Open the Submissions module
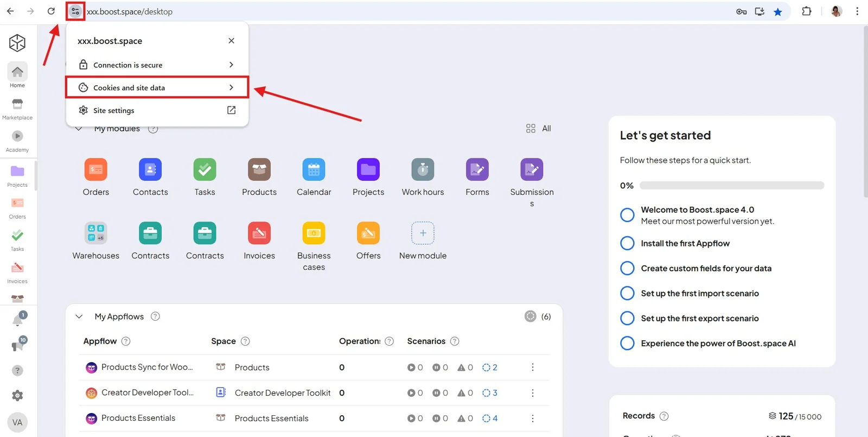Image resolution: width=868 pixels, height=437 pixels. pyautogui.click(x=532, y=183)
